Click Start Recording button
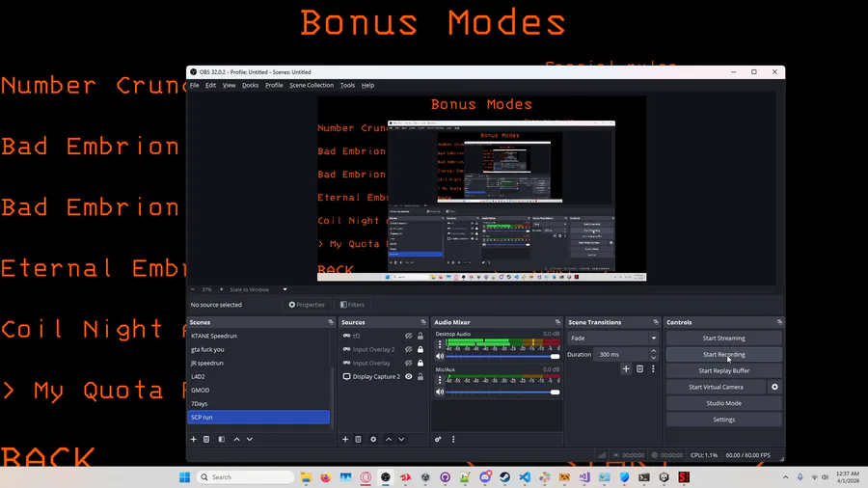The image size is (868, 488). click(x=724, y=355)
